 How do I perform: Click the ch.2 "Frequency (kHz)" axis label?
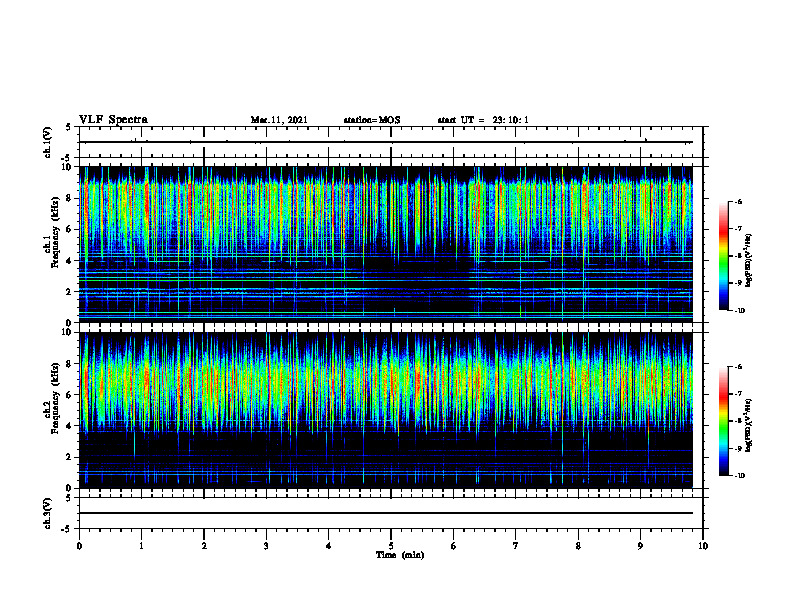point(55,398)
